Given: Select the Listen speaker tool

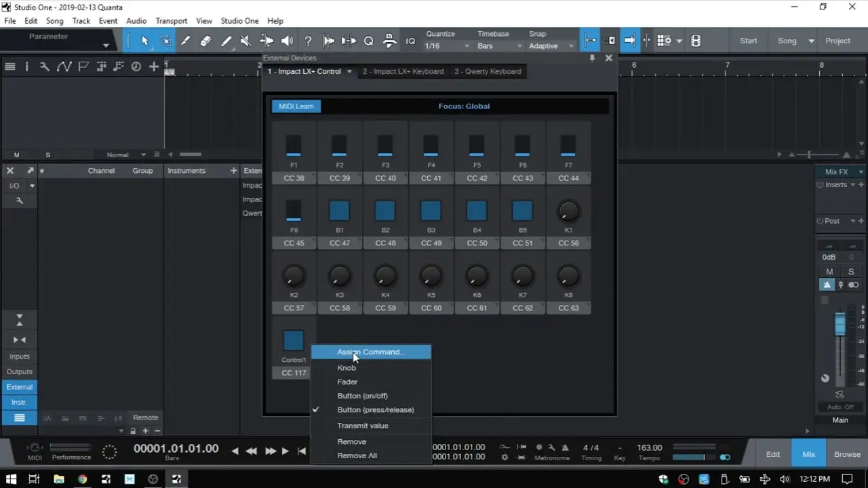Looking at the screenshot, I should pyautogui.click(x=287, y=41).
